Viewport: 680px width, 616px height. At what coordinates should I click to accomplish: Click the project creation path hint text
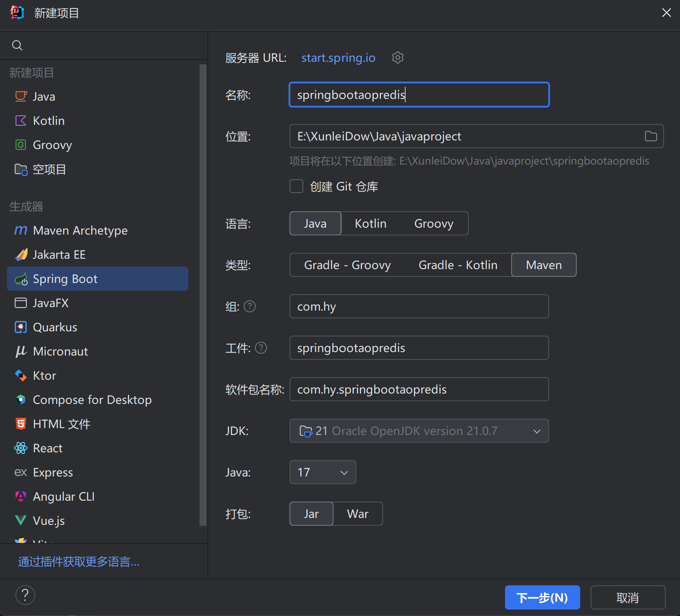[469, 161]
